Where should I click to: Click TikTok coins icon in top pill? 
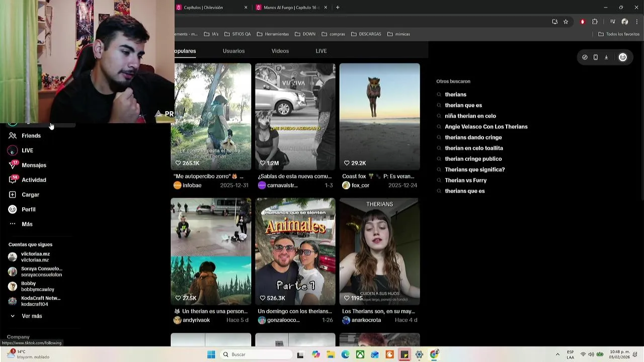point(585,57)
